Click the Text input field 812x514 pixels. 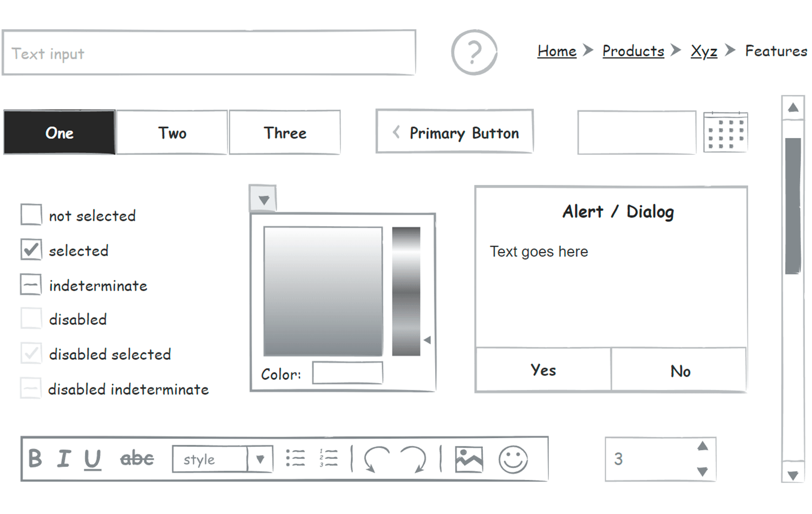(209, 52)
